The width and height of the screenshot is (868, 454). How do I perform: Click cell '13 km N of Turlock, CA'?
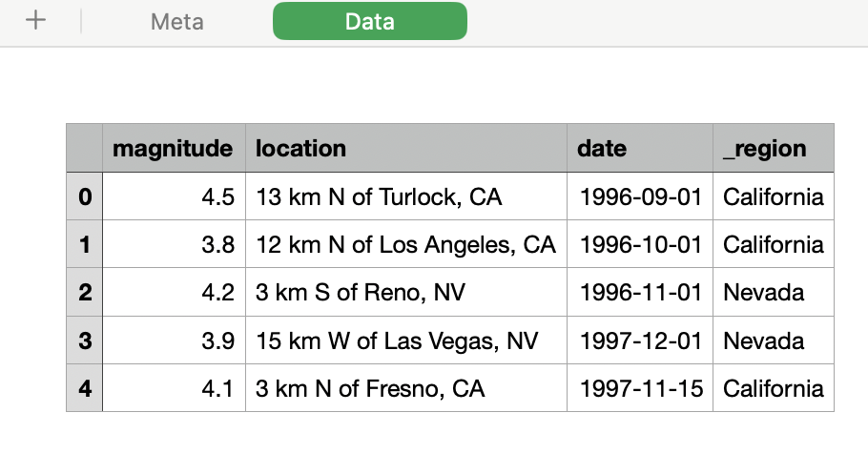coord(406,196)
